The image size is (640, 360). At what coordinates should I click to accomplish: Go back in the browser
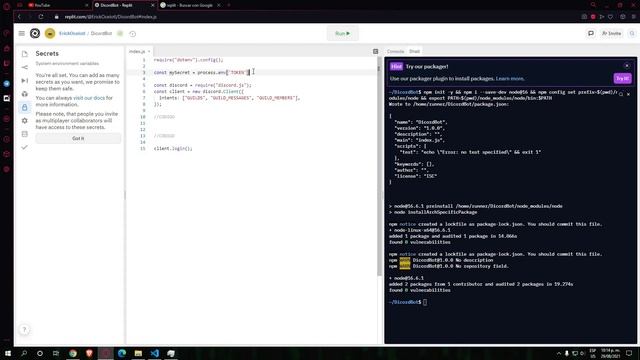(19, 17)
